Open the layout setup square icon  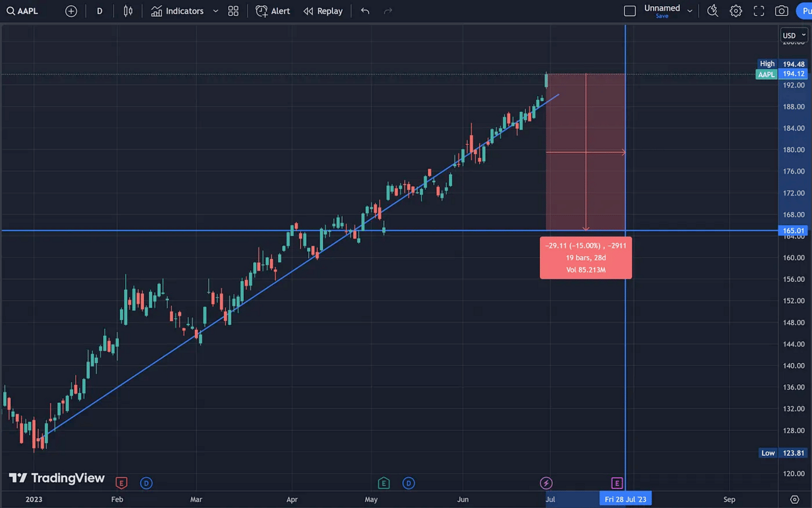coord(630,11)
